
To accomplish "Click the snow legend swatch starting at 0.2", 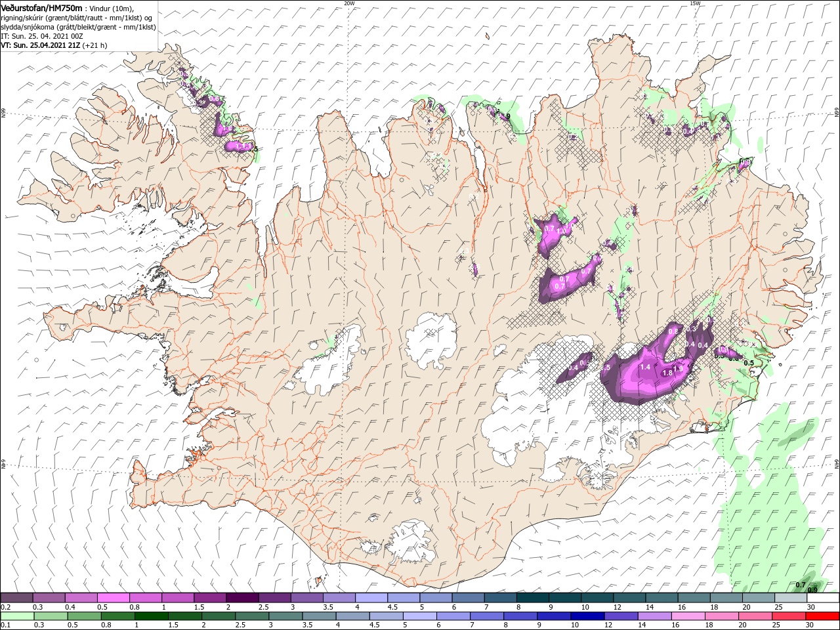I will tap(16, 598).
